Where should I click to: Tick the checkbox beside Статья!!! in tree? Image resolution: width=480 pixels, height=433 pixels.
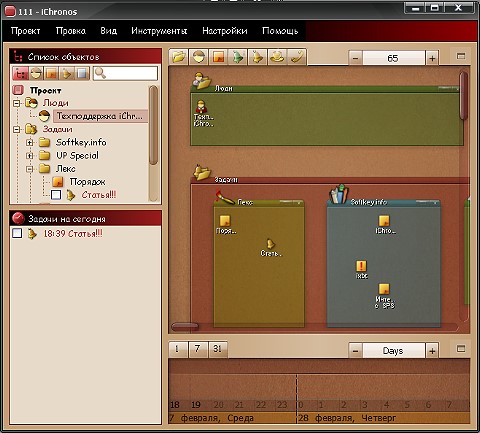click(56, 195)
